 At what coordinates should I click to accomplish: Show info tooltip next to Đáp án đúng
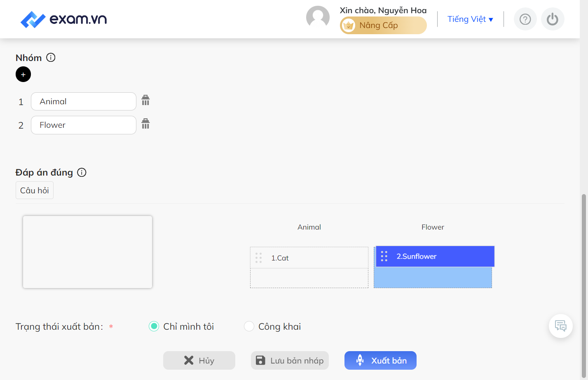[x=82, y=172]
